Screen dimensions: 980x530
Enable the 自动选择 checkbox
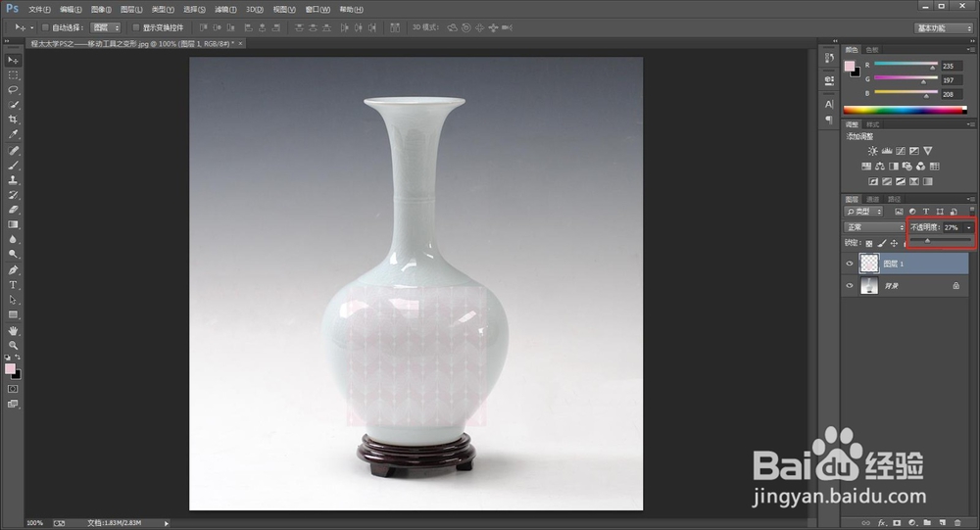pyautogui.click(x=45, y=27)
